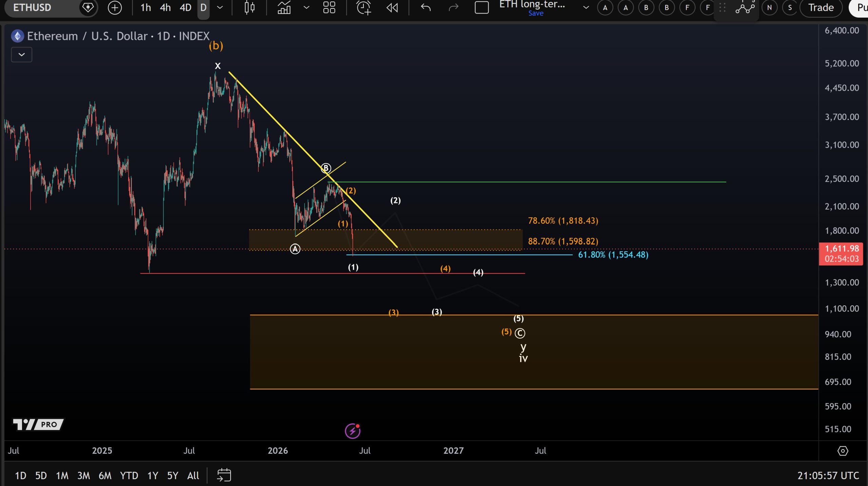
Task: Click the TradingView PRO logo
Action: [x=38, y=424]
